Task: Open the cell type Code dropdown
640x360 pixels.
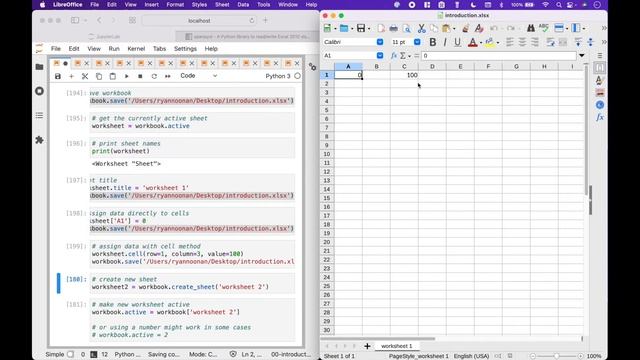Action: tap(198, 76)
